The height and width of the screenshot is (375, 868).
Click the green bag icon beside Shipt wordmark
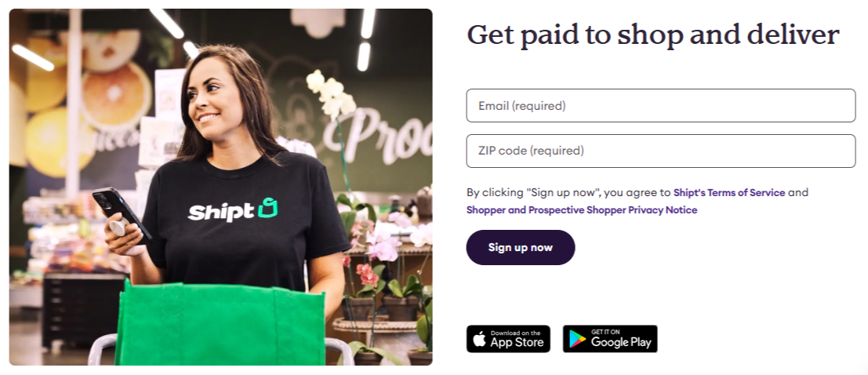(268, 208)
